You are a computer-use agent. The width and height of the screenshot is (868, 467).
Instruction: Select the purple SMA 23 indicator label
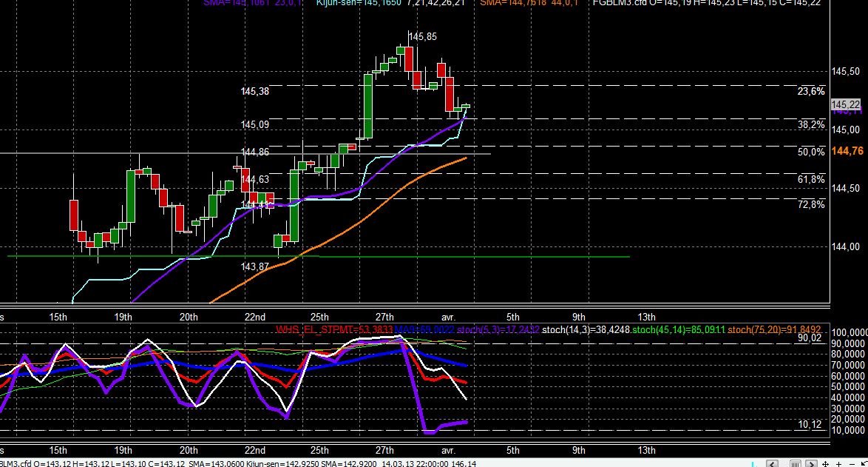tap(253, 3)
